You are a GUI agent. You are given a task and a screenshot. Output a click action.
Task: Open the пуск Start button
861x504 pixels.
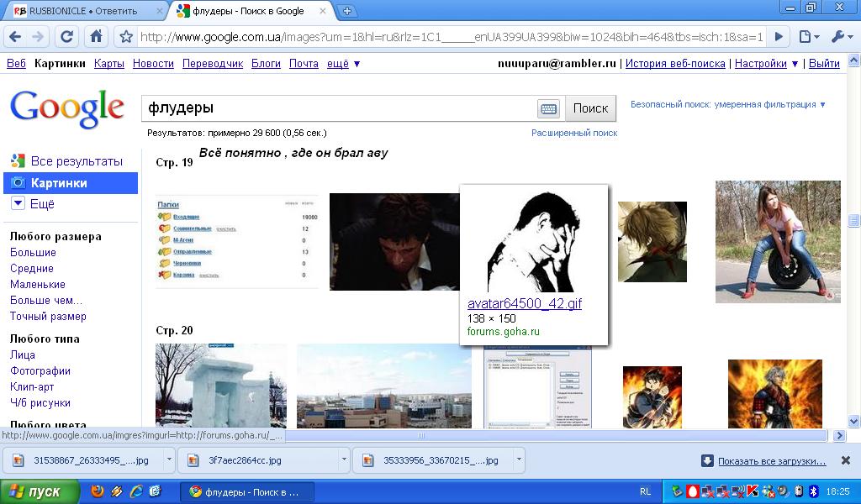click(39, 492)
